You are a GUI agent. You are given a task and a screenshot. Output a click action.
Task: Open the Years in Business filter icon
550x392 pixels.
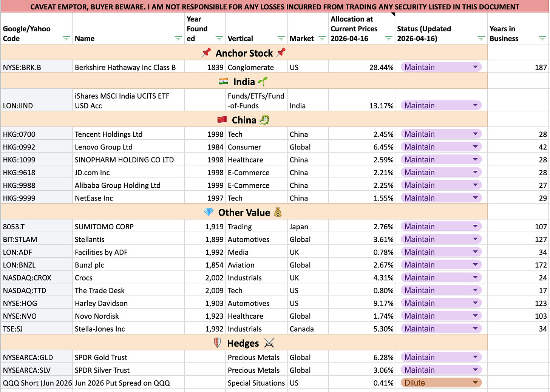point(542,38)
